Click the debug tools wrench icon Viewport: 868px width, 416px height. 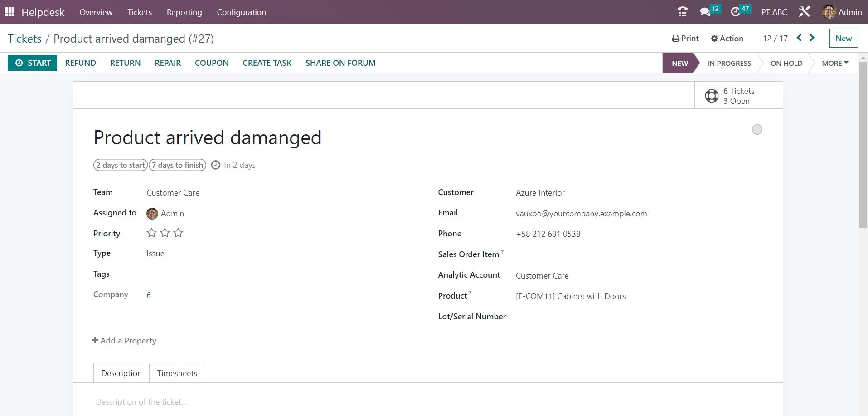805,12
